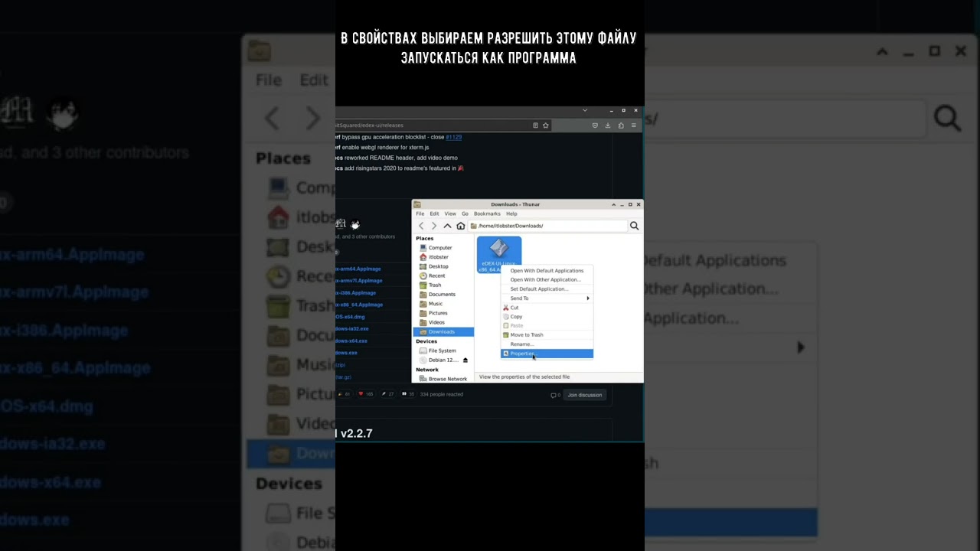
Task: Open Thunar Go menu
Action: tap(465, 214)
